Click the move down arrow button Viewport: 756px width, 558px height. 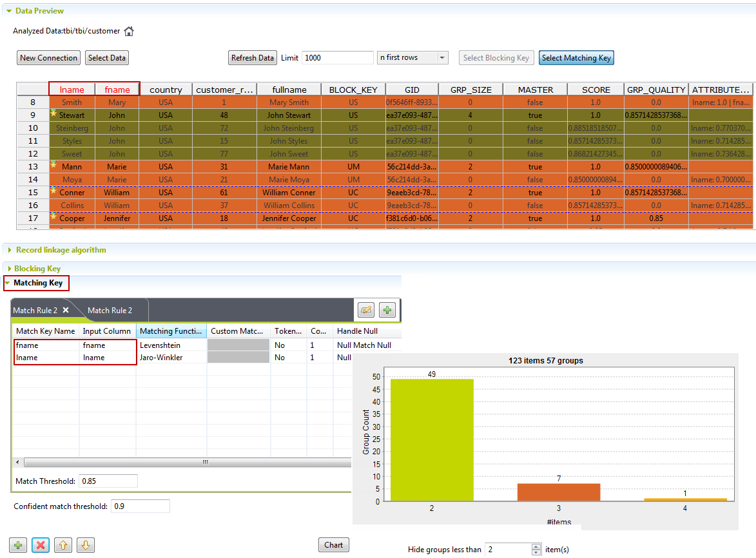point(86,545)
